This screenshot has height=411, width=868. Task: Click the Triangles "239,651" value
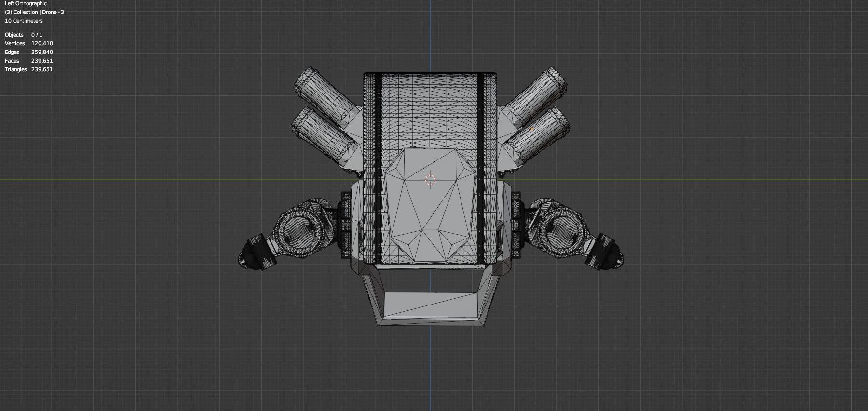pos(42,69)
